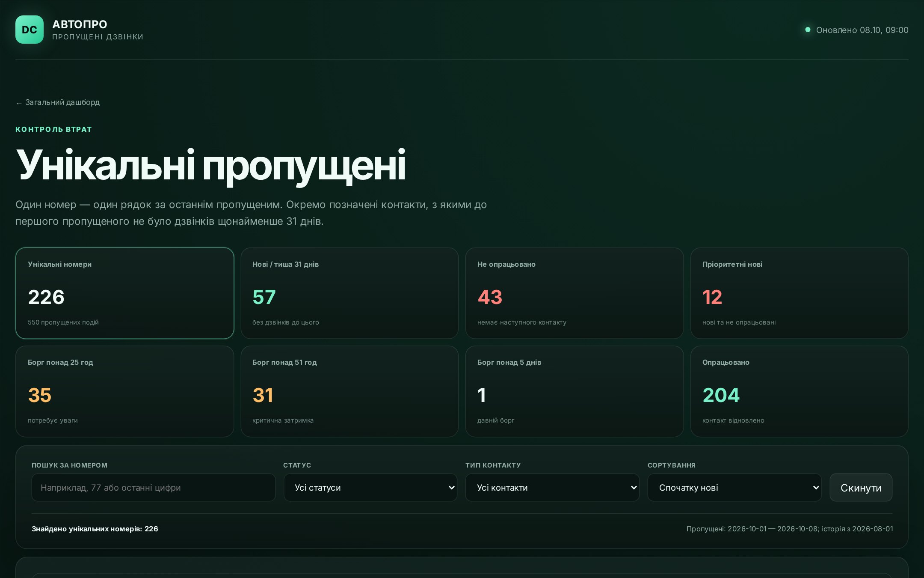
Task: Select the Пріоритетні нові 12 card
Action: [799, 293]
